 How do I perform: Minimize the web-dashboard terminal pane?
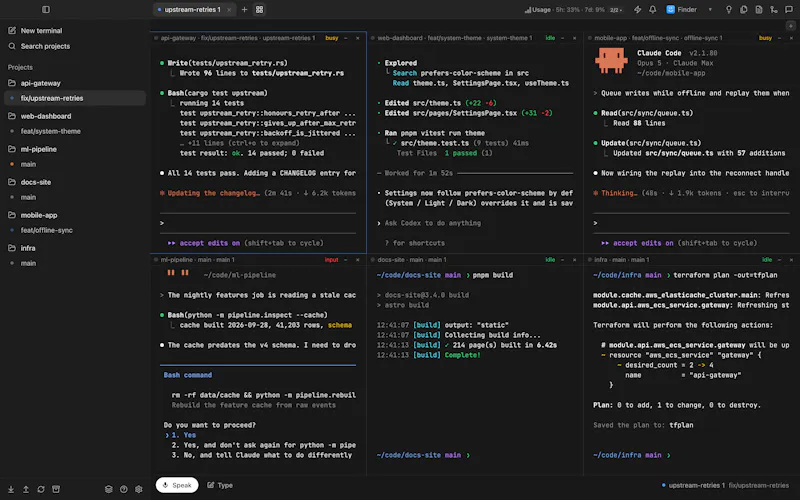pos(562,38)
